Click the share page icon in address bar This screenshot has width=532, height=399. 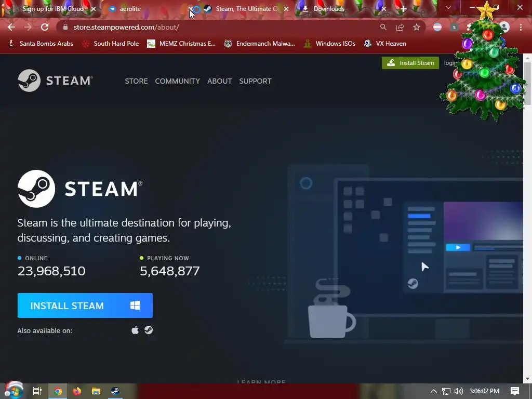[x=400, y=27]
